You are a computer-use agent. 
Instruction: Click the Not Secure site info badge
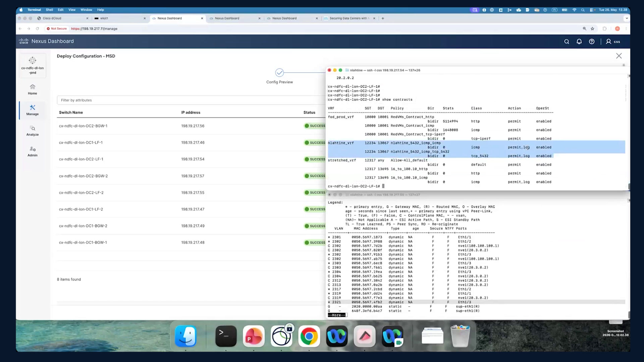(57, 29)
